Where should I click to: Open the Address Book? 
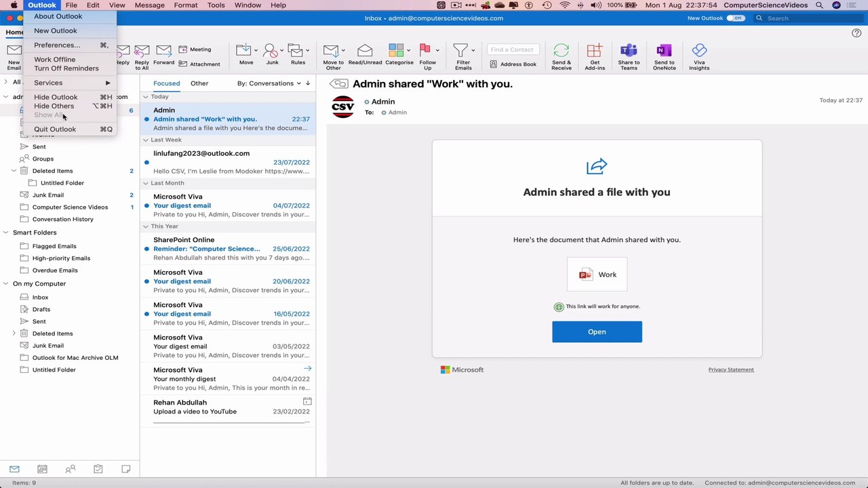pyautogui.click(x=513, y=64)
